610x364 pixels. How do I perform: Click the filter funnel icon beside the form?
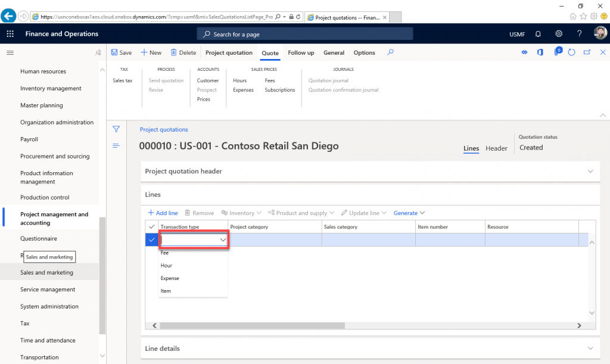pyautogui.click(x=116, y=129)
